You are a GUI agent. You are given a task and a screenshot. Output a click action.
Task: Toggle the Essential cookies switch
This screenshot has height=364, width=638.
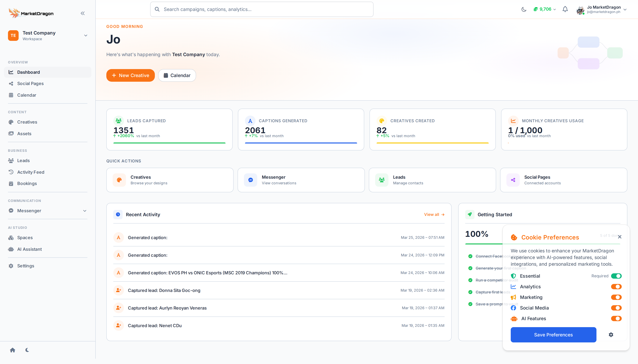tap(616, 276)
